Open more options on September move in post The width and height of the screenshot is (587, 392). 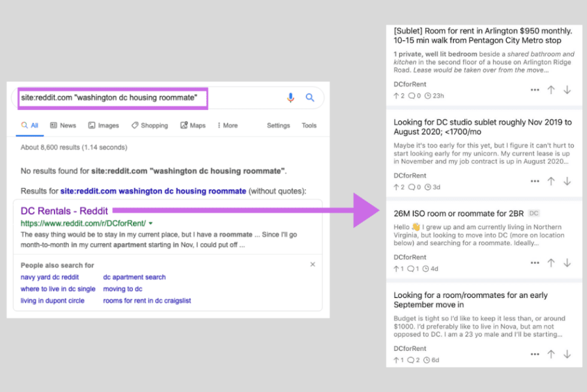click(x=535, y=354)
